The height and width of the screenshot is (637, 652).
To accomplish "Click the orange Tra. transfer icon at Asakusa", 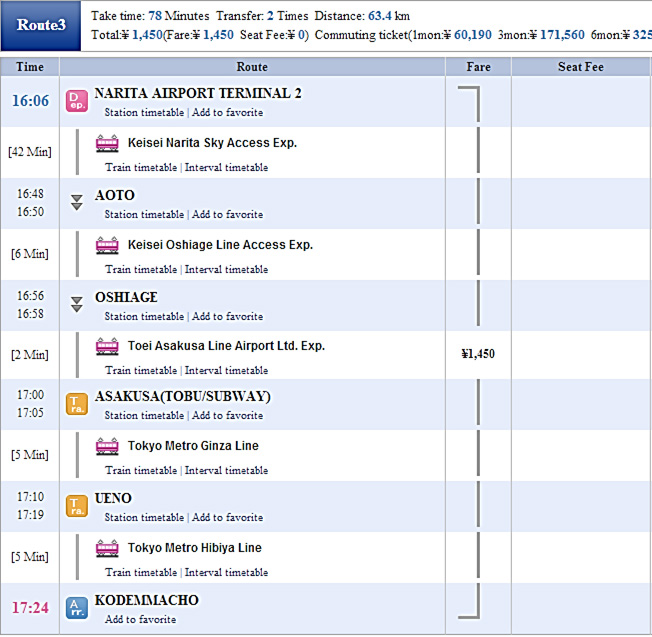I will coord(77,404).
